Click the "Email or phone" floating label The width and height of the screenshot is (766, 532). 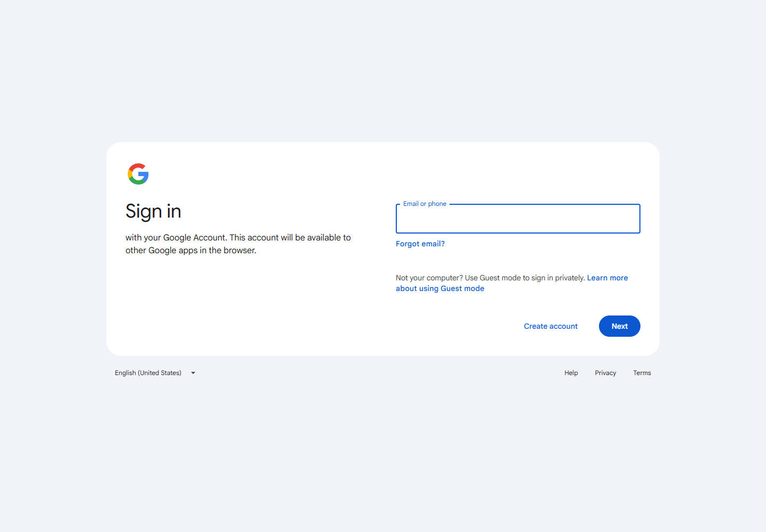(424, 204)
